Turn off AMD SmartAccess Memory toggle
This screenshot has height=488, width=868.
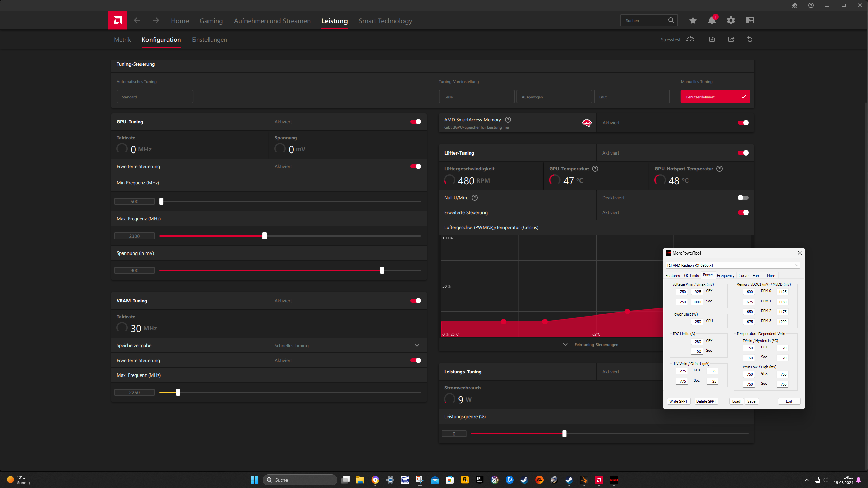(743, 123)
